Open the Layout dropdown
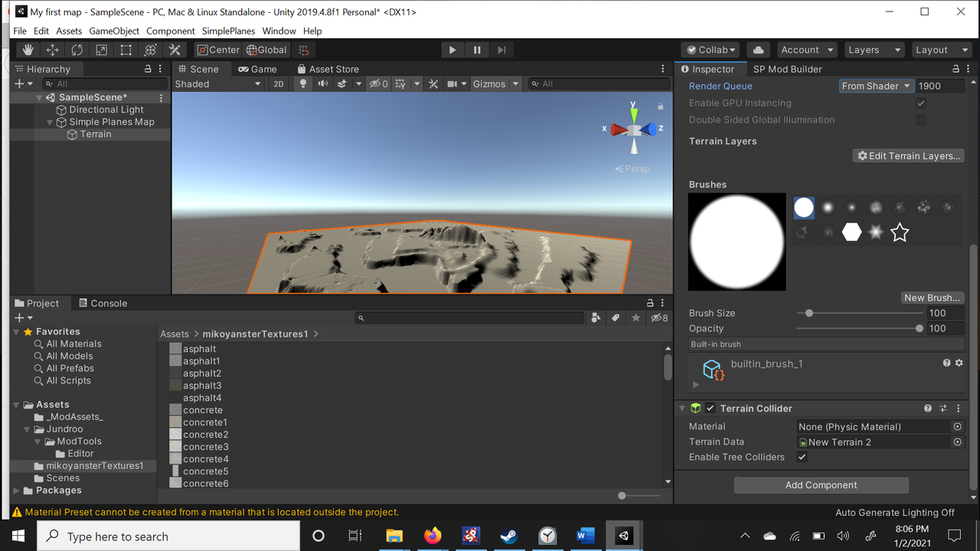Screen dimensions: 980x551 [x=942, y=50]
